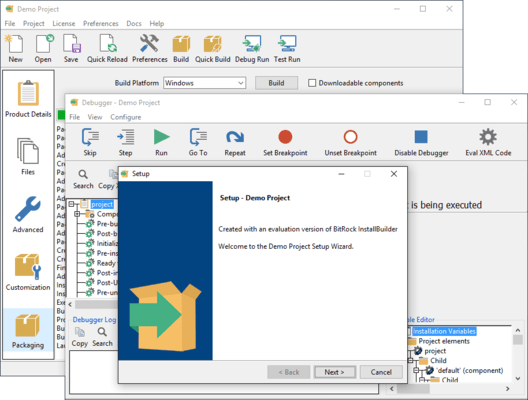
Task: Open the Project menu
Action: pos(34,24)
